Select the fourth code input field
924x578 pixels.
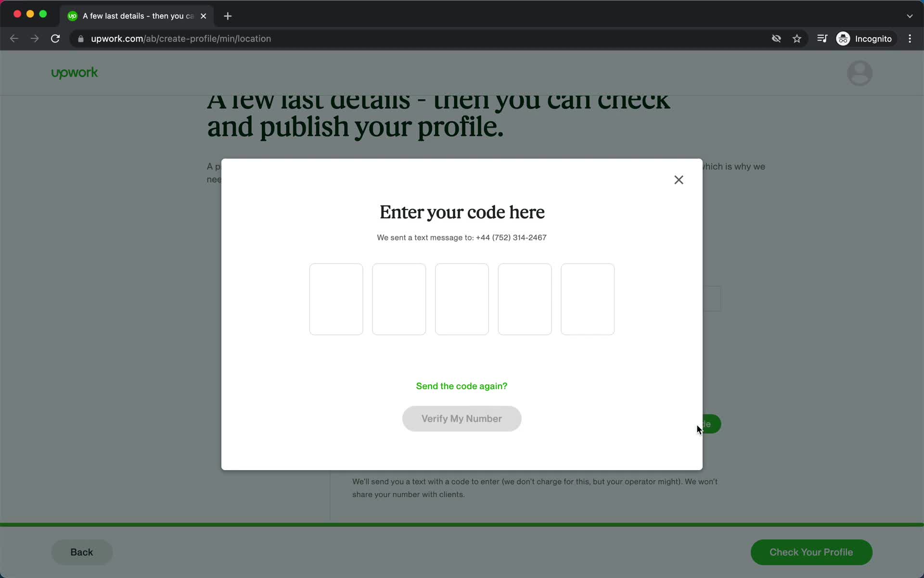point(525,299)
